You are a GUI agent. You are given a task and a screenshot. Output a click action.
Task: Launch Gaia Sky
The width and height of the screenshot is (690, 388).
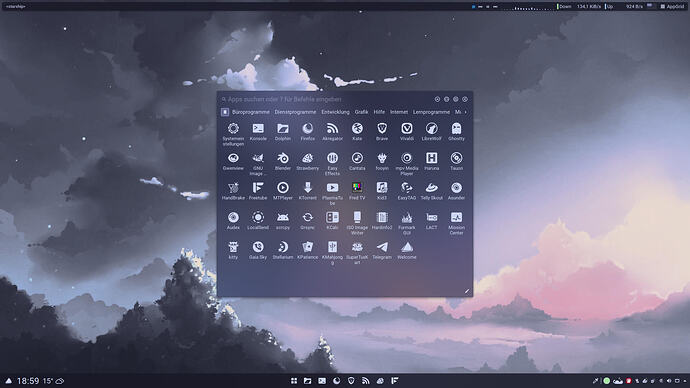coord(258,250)
